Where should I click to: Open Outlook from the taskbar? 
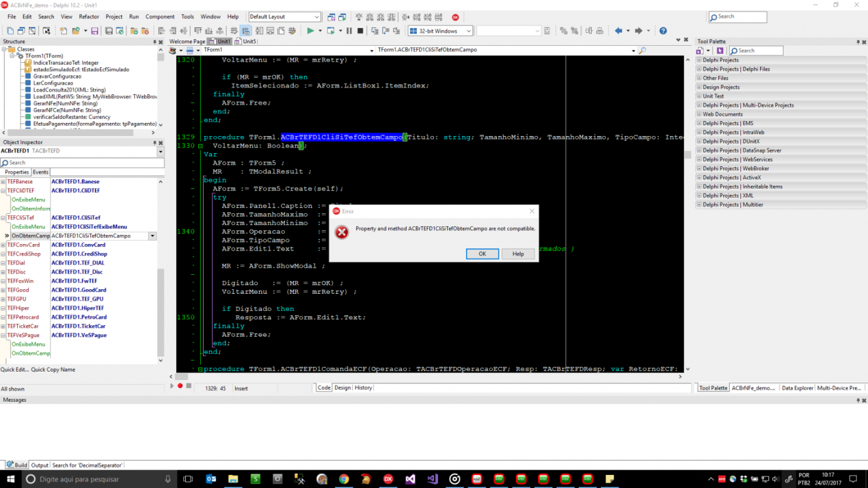pos(211,479)
